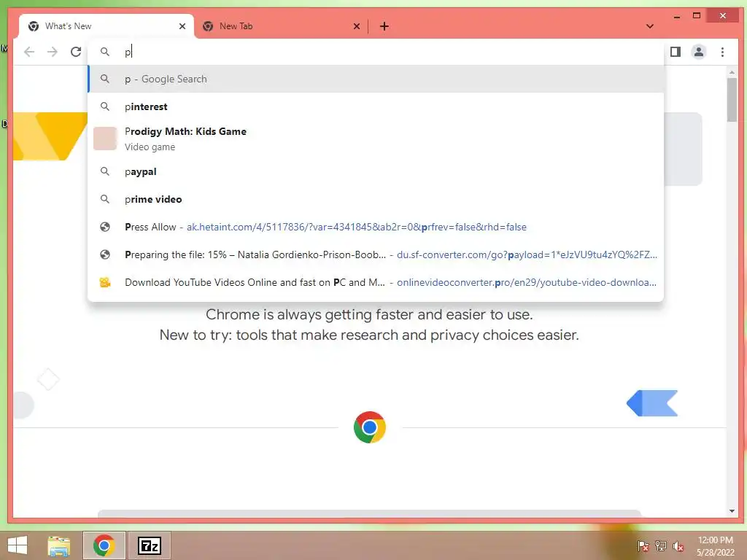This screenshot has height=560, width=747.
Task: Switch to the New Tab tab
Action: tap(281, 26)
